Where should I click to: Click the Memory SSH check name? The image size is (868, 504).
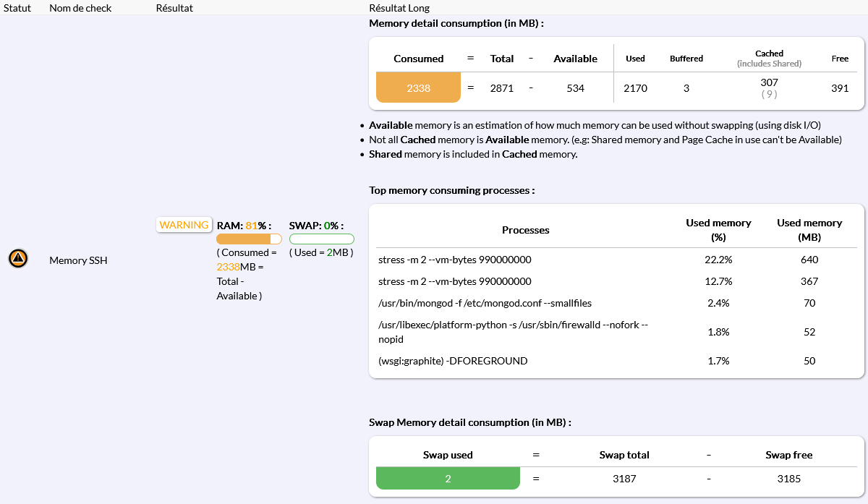[78, 260]
